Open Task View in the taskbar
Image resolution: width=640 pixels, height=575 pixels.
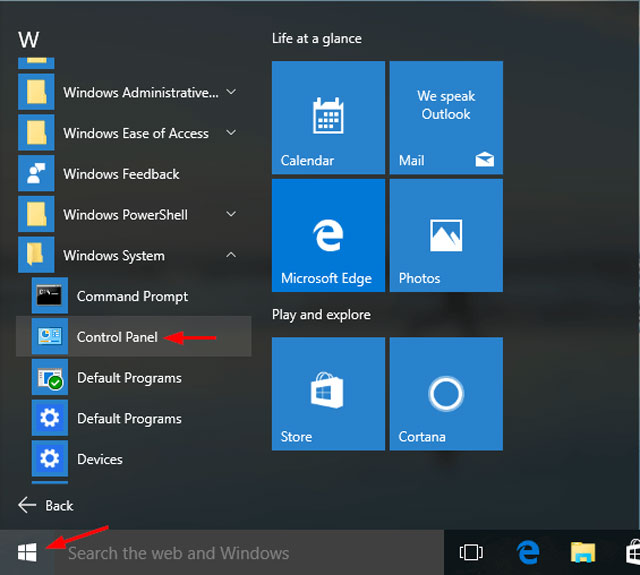pyautogui.click(x=471, y=553)
